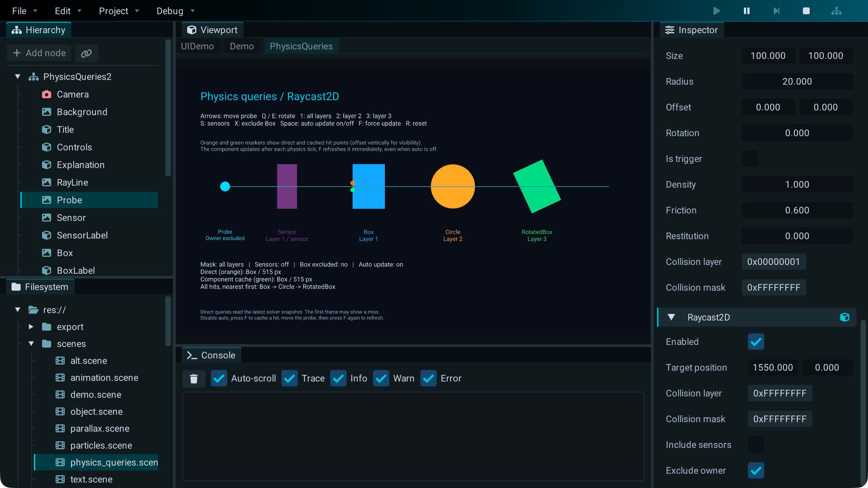Enable the Include sensors checkbox
Image resolution: width=868 pixels, height=488 pixels.
756,445
